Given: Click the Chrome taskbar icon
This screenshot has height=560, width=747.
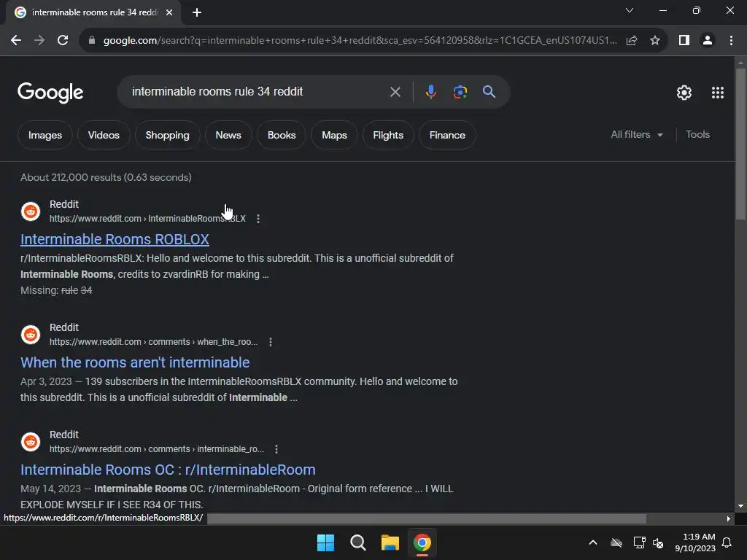Looking at the screenshot, I should point(422,542).
